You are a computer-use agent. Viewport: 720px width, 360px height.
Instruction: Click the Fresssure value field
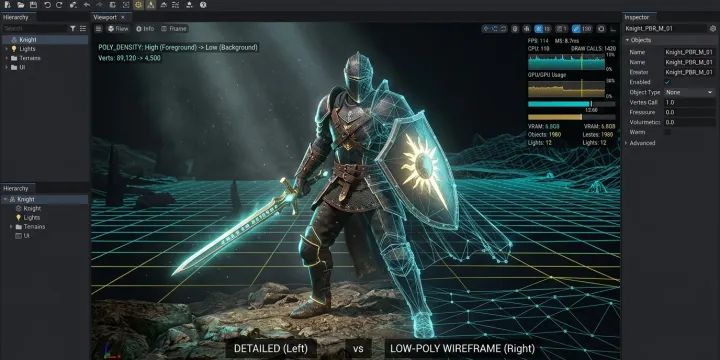689,112
